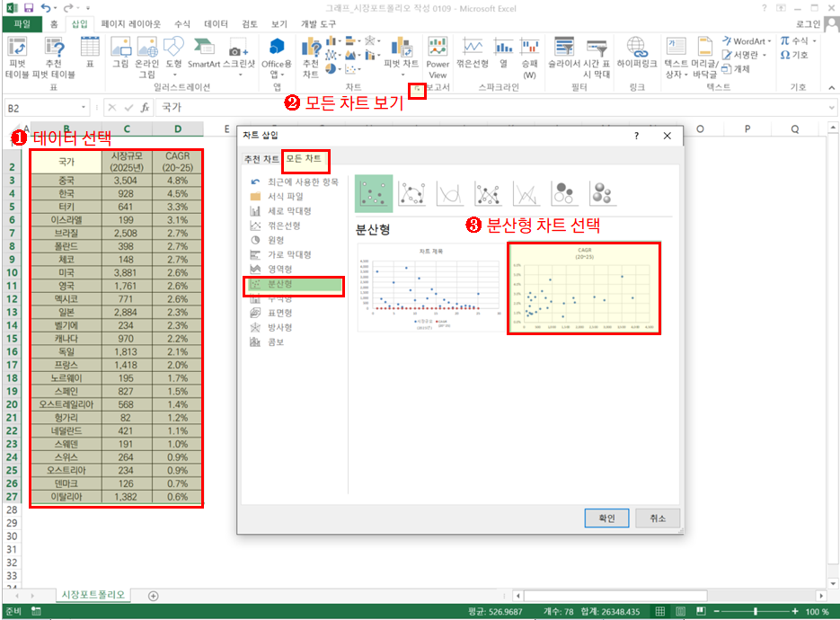
Task: Open Customize Quick Access Toolbar dropdown
Action: (x=88, y=8)
